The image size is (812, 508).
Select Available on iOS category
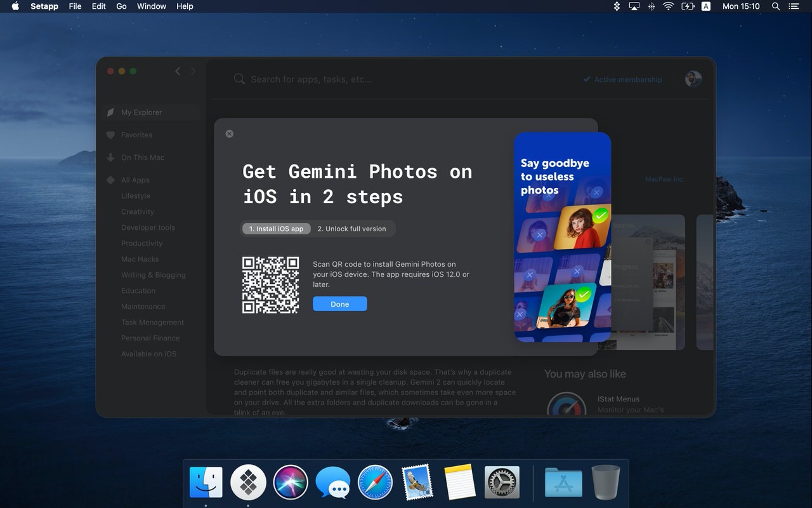point(149,354)
